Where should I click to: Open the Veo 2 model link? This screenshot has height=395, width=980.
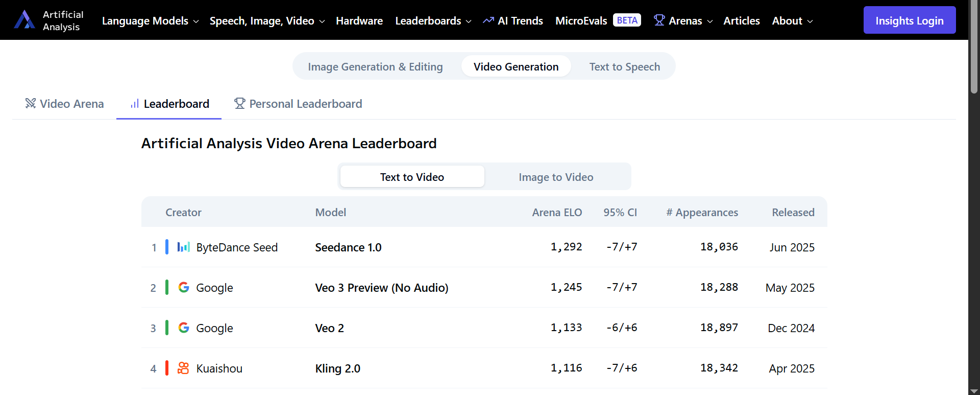point(329,328)
